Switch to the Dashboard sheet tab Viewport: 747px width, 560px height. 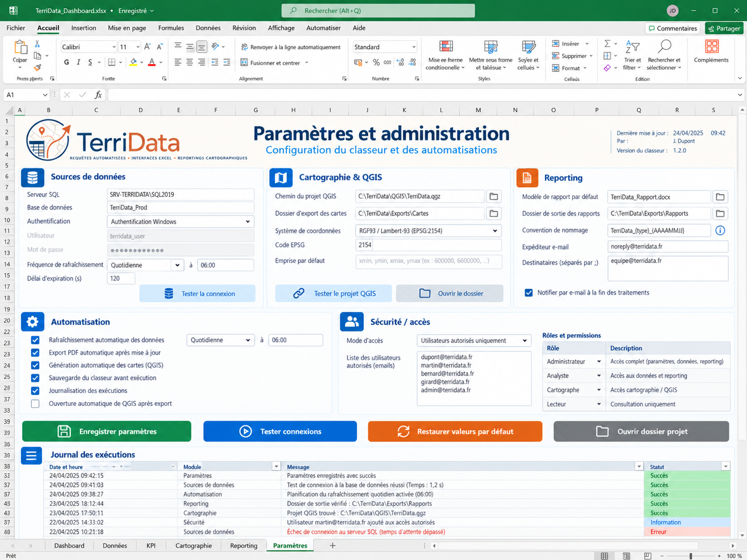click(69, 546)
